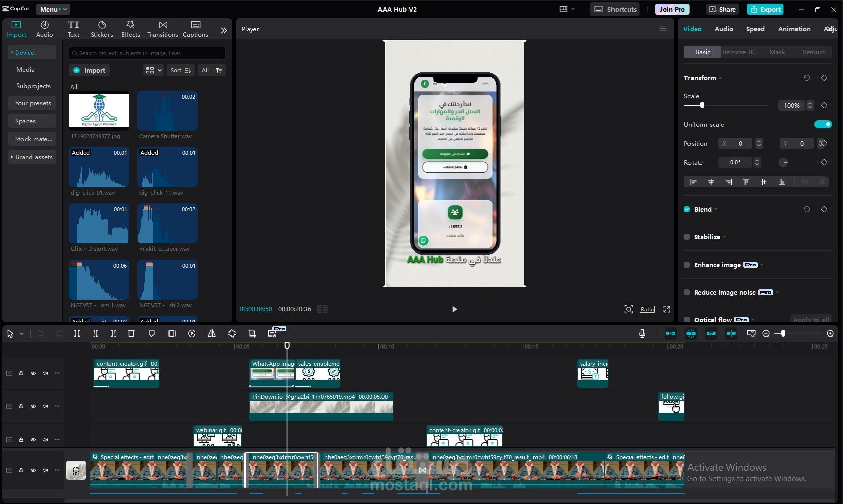Open the Transitions tab
The image size is (843, 504).
click(x=163, y=29)
